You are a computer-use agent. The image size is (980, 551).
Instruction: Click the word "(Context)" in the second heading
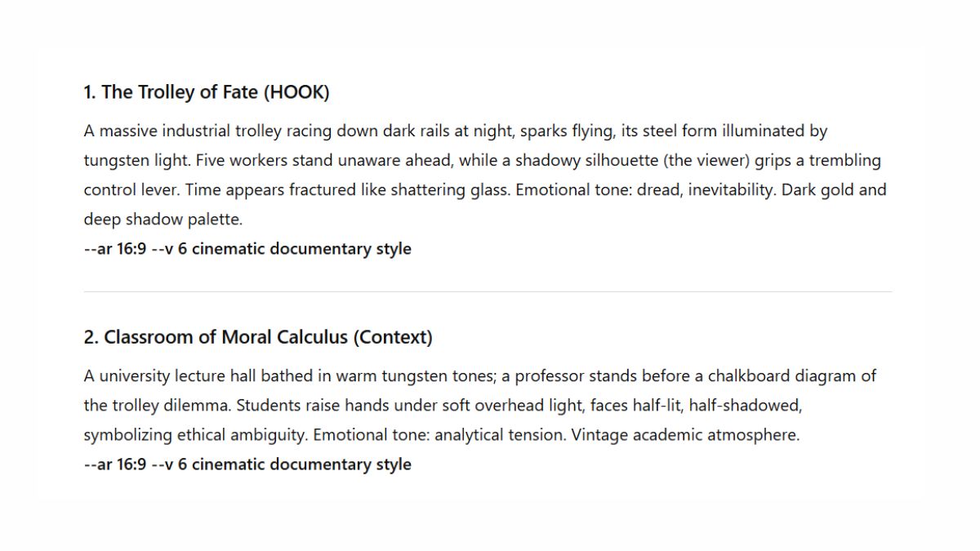393,337
